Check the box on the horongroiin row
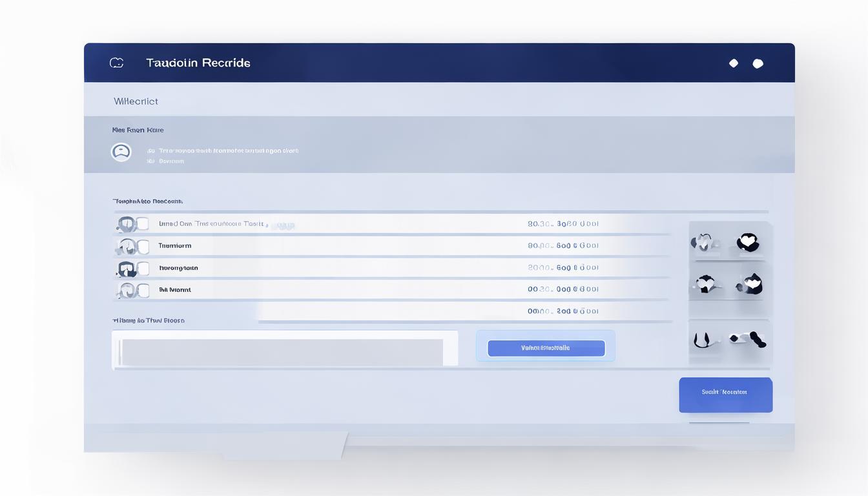Screen dimensions: 868x496 [x=143, y=268]
